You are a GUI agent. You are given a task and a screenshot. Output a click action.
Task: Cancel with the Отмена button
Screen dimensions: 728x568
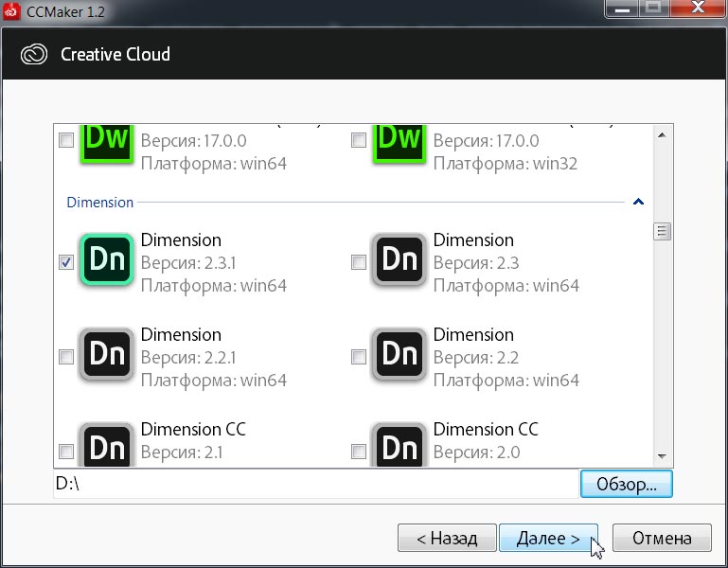click(662, 538)
